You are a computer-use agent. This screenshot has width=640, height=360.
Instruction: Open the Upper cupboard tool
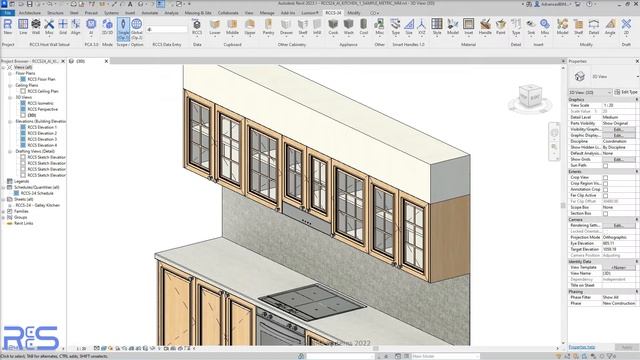(x=250, y=27)
